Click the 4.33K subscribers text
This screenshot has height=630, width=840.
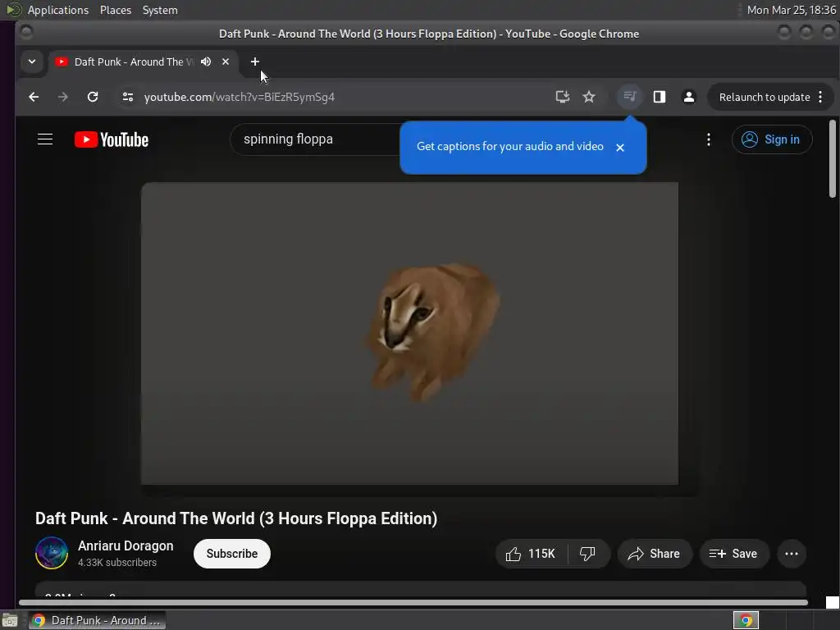point(116,563)
